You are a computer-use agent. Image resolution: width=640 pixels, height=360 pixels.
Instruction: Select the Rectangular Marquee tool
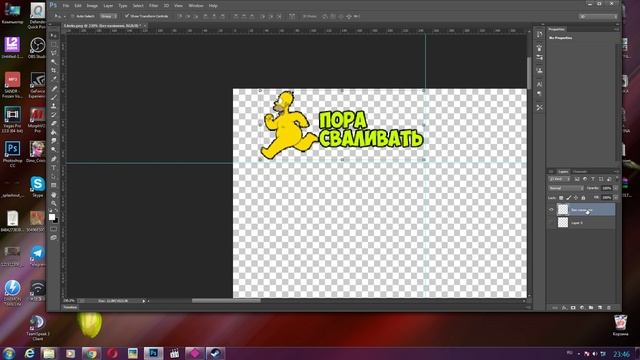(53, 44)
